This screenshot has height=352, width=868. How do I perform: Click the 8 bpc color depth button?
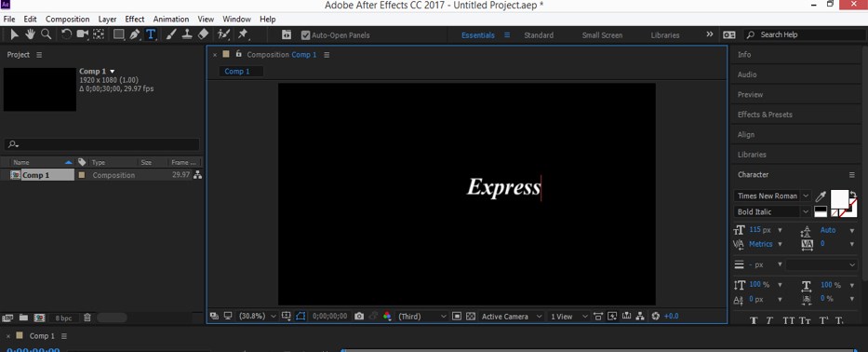tap(63, 318)
